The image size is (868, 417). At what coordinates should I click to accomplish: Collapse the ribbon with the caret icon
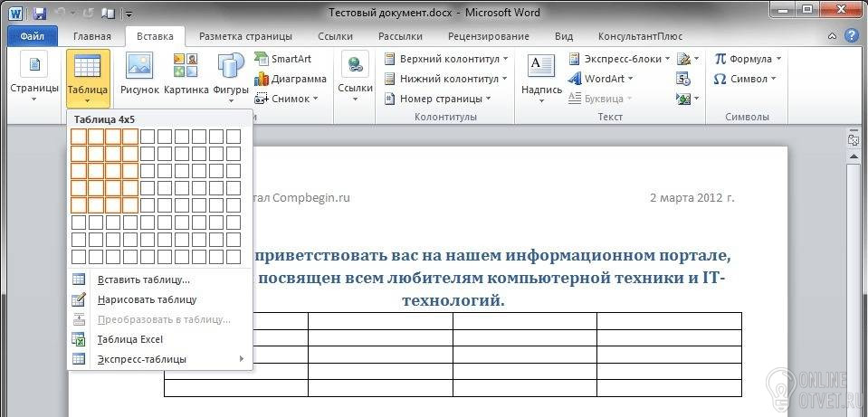pyautogui.click(x=832, y=37)
